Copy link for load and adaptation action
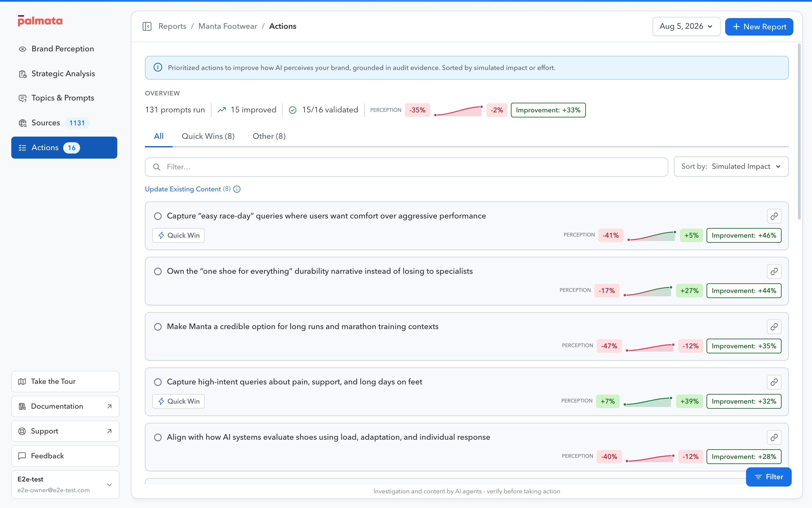 pos(774,437)
